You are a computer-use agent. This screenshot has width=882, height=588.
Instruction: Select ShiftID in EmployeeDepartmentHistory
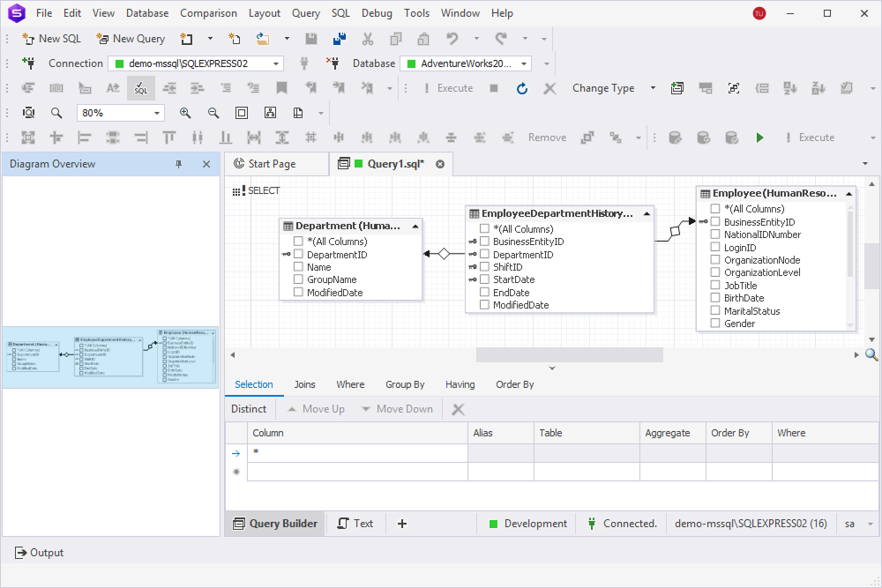(483, 266)
